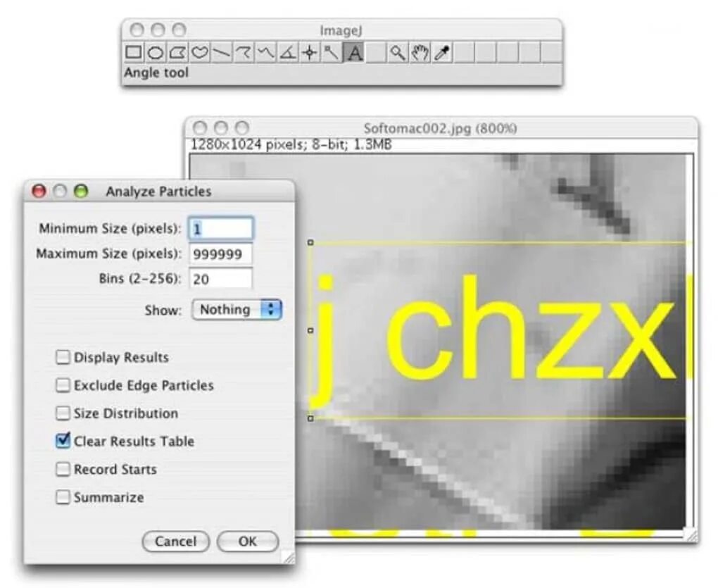Click the Maximum Size input field
This screenshot has width=718, height=588.
coord(221,254)
